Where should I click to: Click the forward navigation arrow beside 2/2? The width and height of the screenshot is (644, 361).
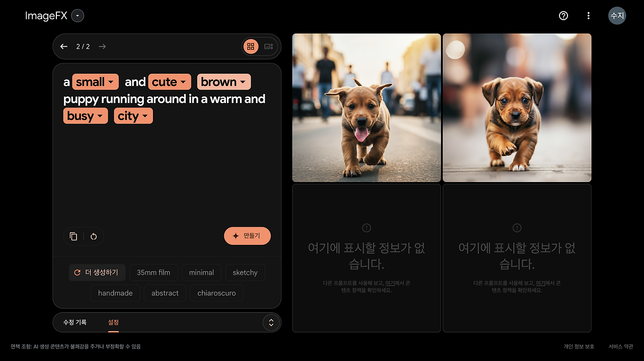tap(102, 46)
